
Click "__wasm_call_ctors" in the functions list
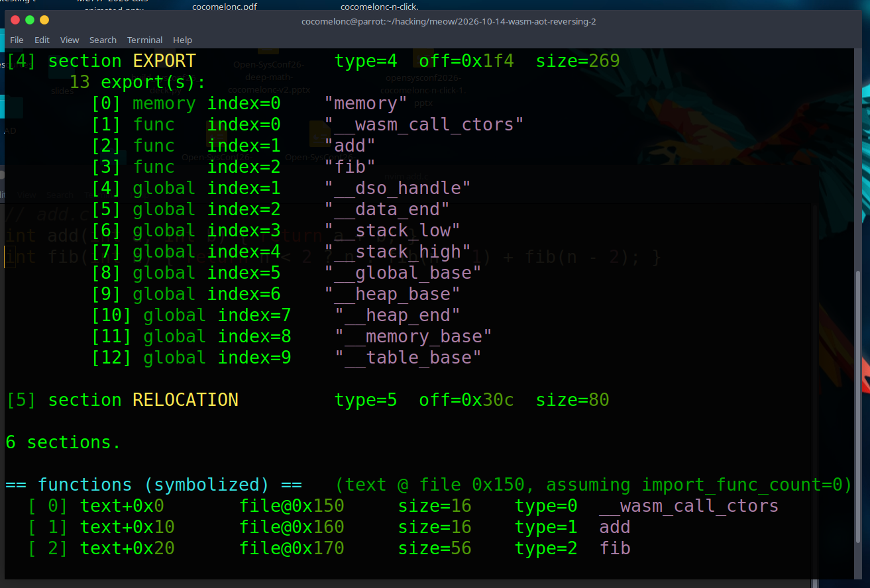tap(689, 506)
